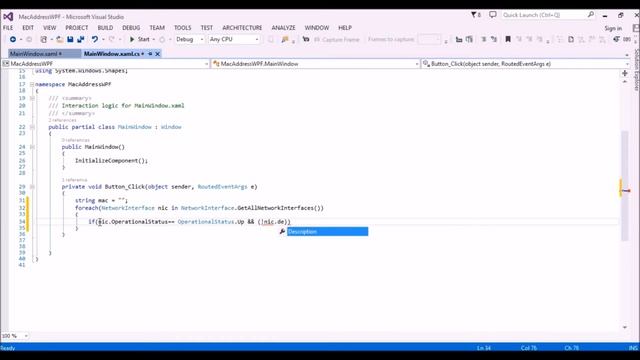Toggle a bookmark with the bookmark icon

tap(508, 40)
